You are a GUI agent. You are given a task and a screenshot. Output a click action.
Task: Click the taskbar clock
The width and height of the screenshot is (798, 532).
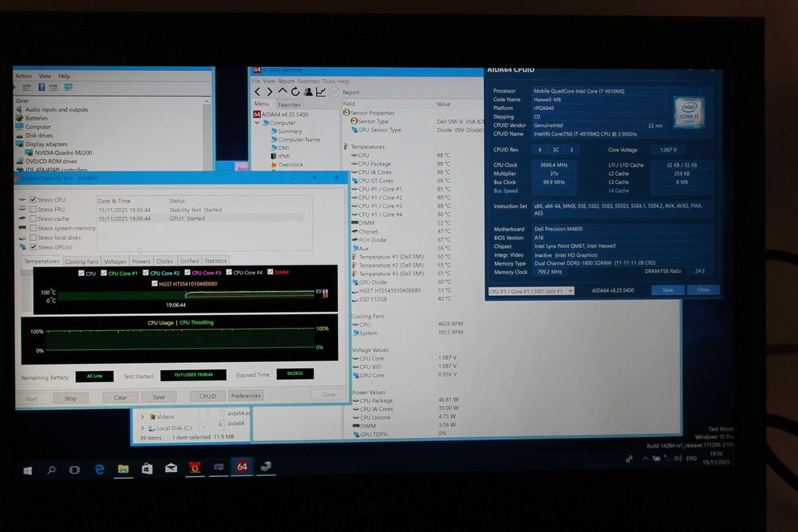click(x=717, y=458)
